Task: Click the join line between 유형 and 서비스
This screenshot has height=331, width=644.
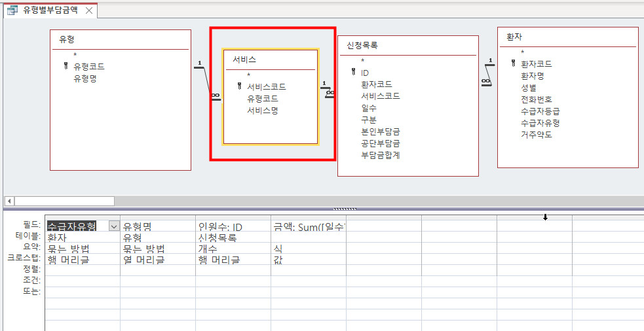Action: tap(204, 80)
